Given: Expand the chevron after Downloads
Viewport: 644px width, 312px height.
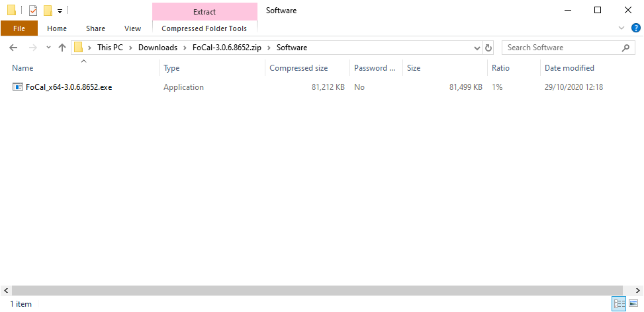Looking at the screenshot, I should click(185, 48).
